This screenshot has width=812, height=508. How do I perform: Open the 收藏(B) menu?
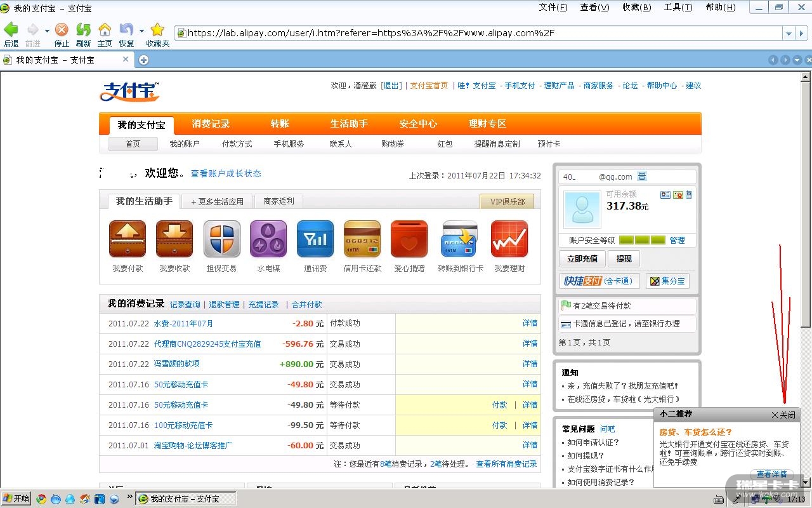point(636,8)
